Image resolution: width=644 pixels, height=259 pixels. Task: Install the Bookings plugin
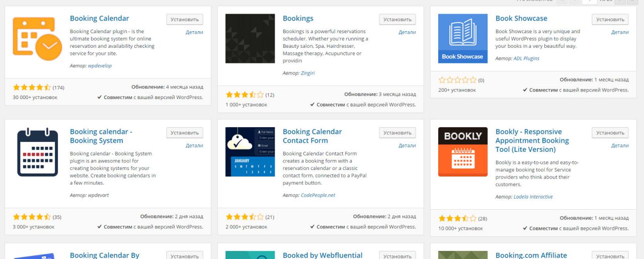pos(397,20)
